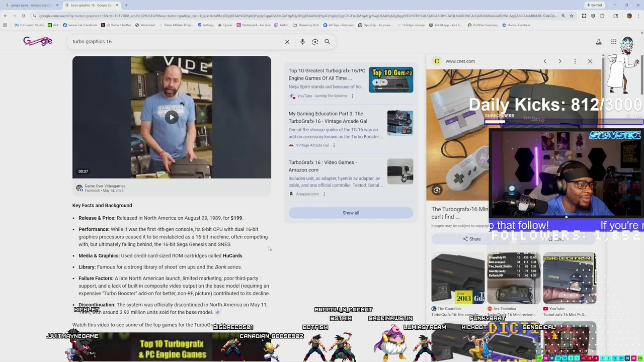
Task: Click the site info icon in address bar
Action: point(34,16)
